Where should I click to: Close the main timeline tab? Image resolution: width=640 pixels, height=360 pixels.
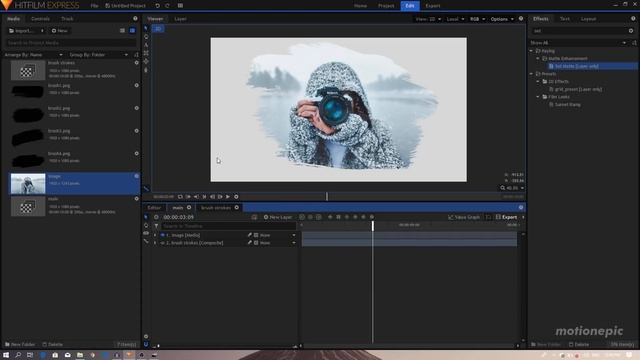189,207
